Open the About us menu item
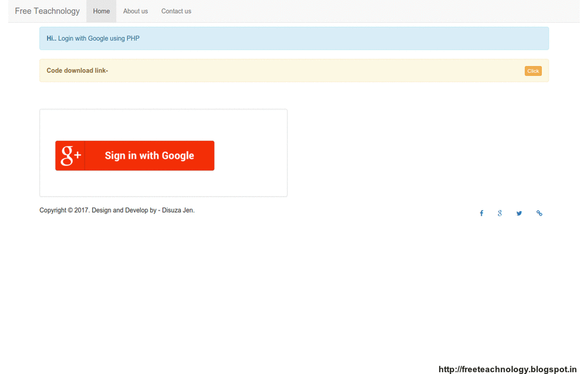The width and height of the screenshot is (588, 374). [x=136, y=11]
